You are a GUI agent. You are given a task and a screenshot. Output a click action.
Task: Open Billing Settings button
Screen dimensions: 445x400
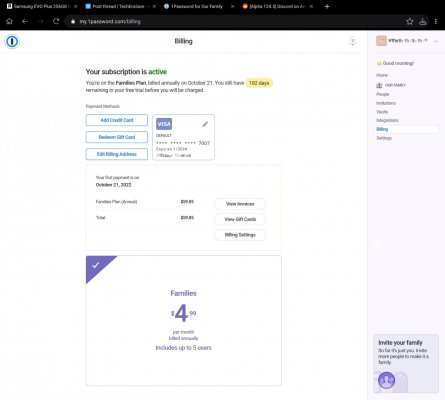click(x=240, y=235)
